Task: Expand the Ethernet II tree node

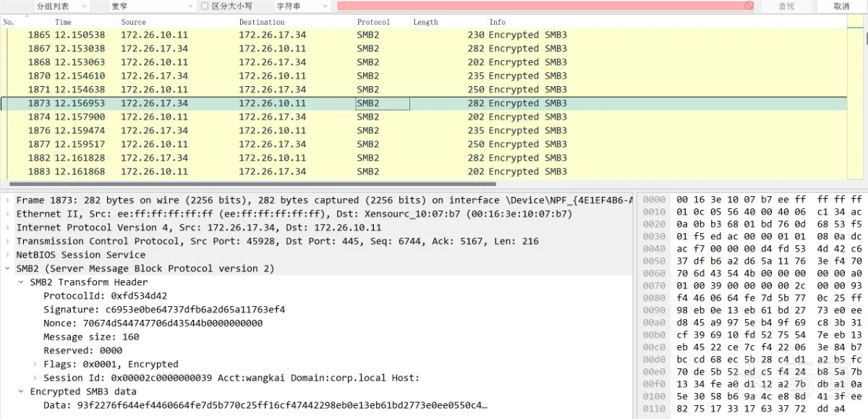Action: tap(8, 214)
